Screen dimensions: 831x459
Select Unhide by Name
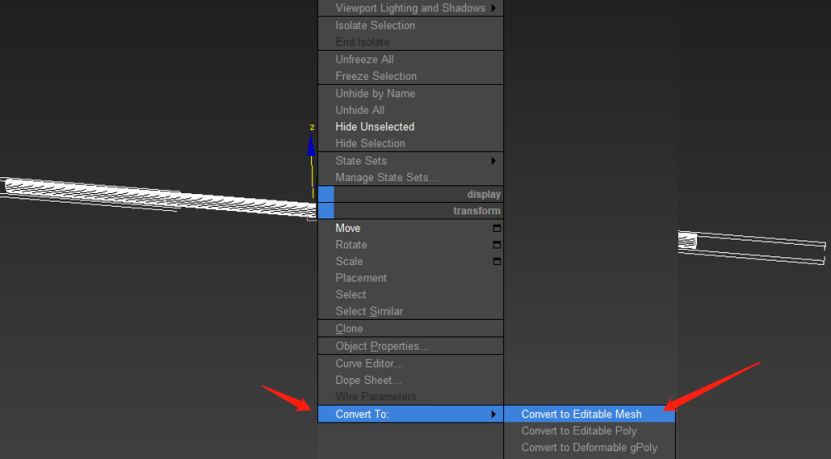point(410,93)
